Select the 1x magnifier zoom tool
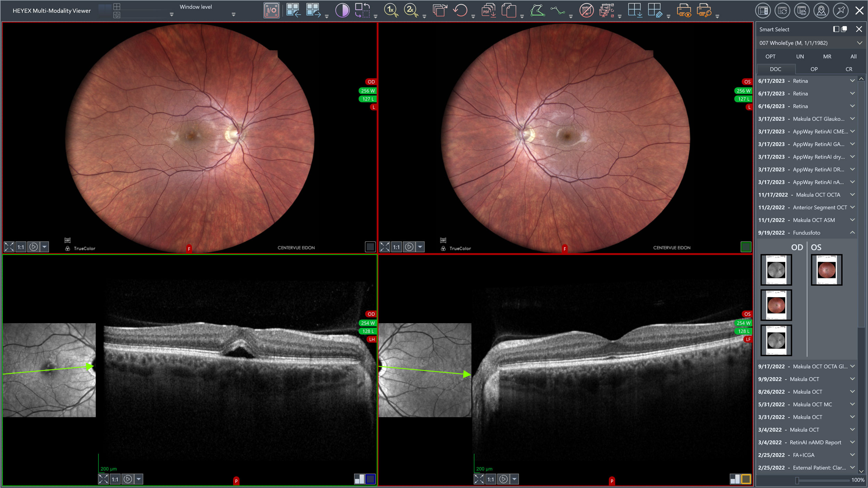 (x=391, y=10)
